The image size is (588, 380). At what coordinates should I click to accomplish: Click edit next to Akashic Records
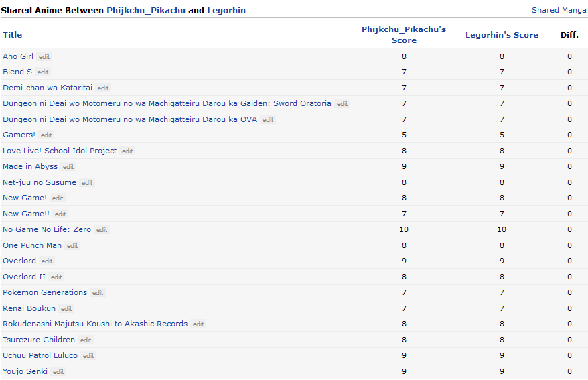click(x=198, y=324)
